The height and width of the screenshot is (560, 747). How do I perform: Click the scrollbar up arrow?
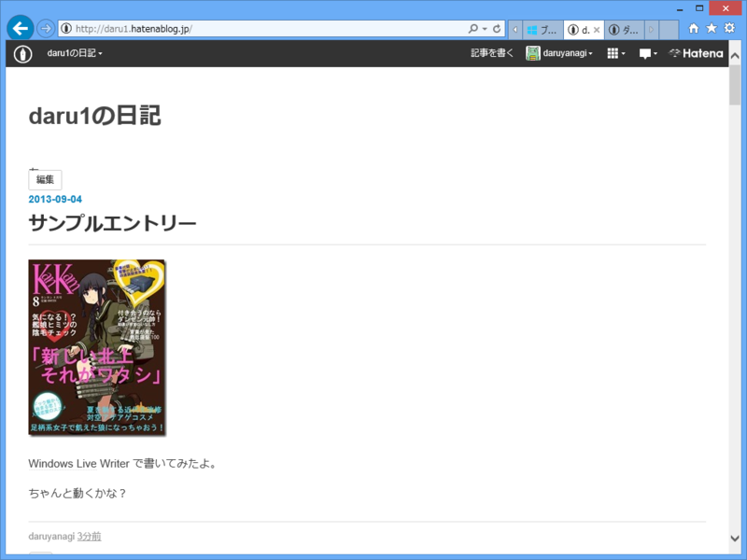click(735, 56)
